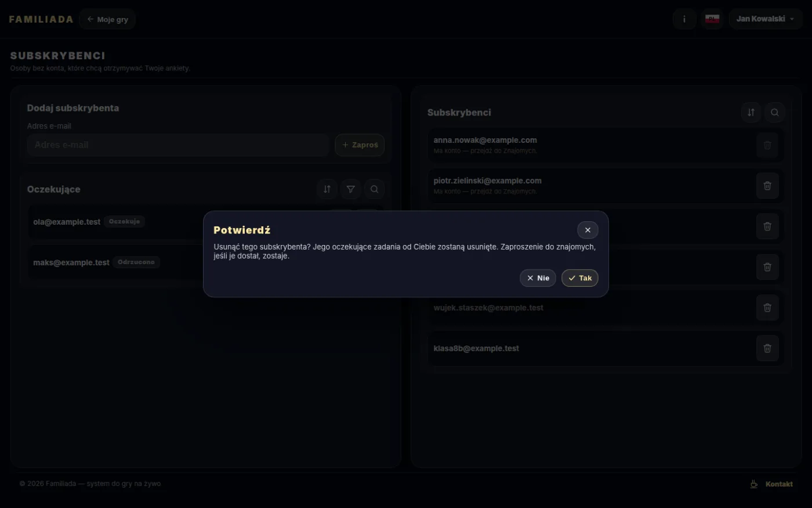This screenshot has height=508, width=812.
Task: Open the info icon in header
Action: click(x=684, y=19)
